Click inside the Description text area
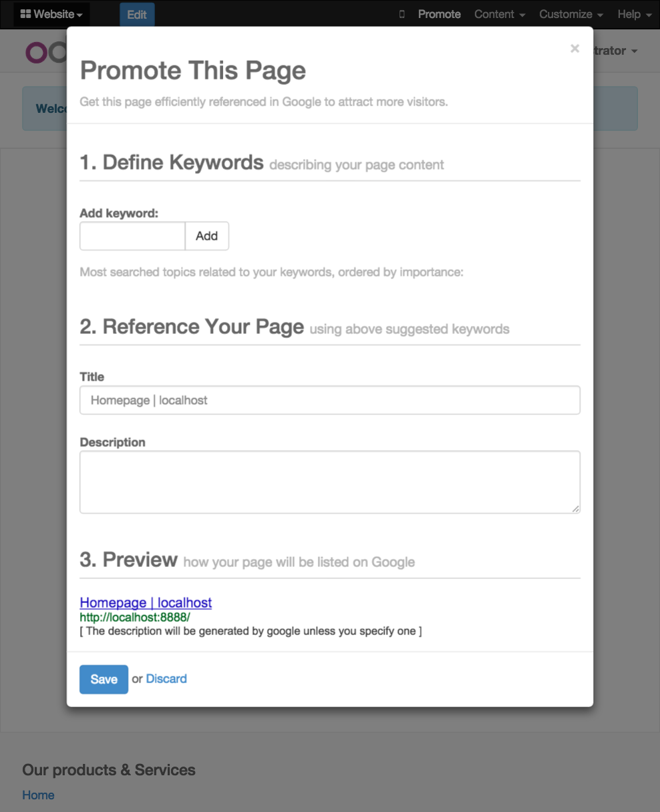 [x=330, y=482]
